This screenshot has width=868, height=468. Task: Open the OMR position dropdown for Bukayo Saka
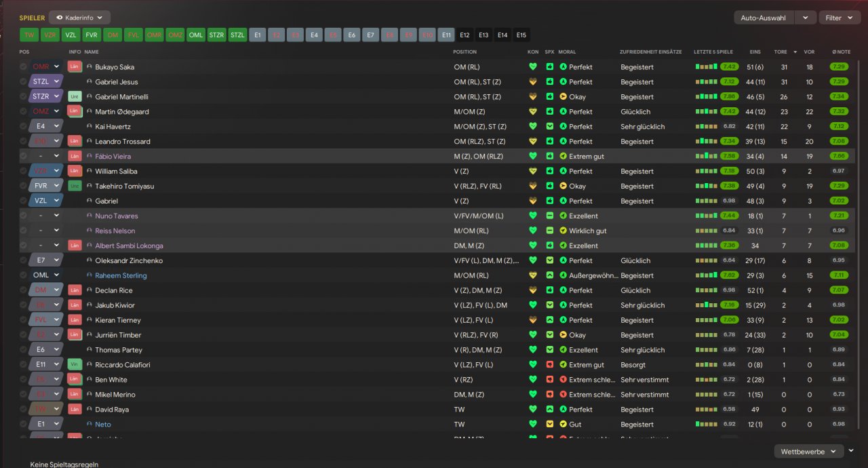[46, 67]
